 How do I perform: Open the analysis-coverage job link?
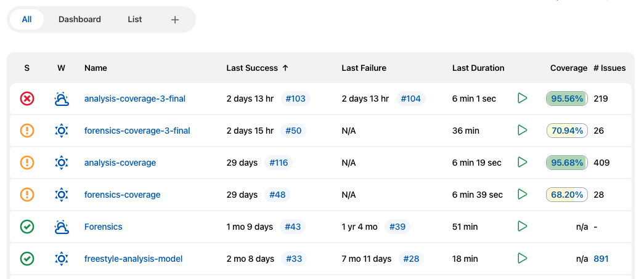pos(120,163)
